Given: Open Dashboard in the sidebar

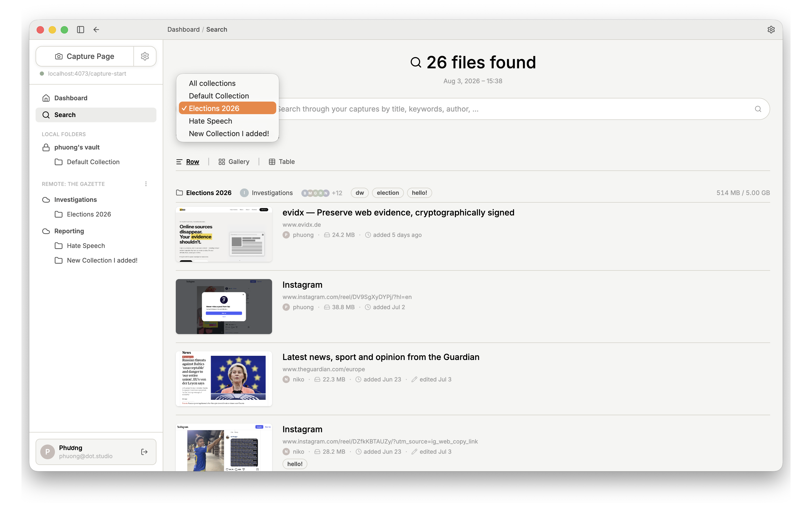Looking at the screenshot, I should (96, 98).
